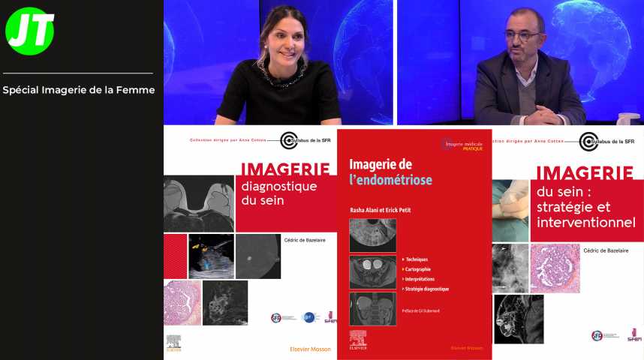Click the 'Interprétations' bullet on red cover
This screenshot has width=644, height=360.
point(418,279)
